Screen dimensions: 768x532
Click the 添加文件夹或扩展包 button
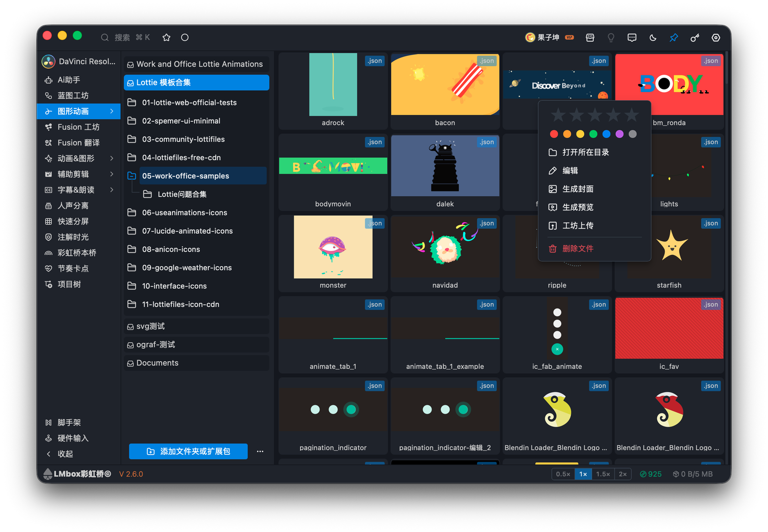click(188, 451)
